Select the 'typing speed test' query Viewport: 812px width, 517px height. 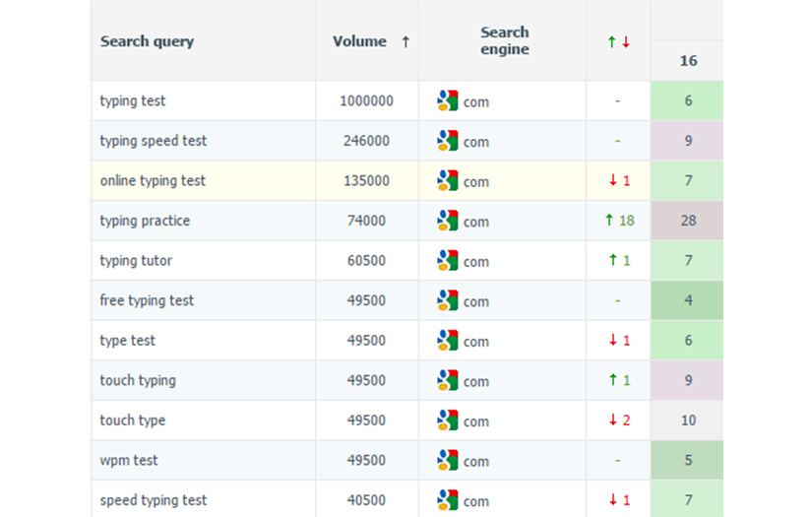tap(154, 141)
